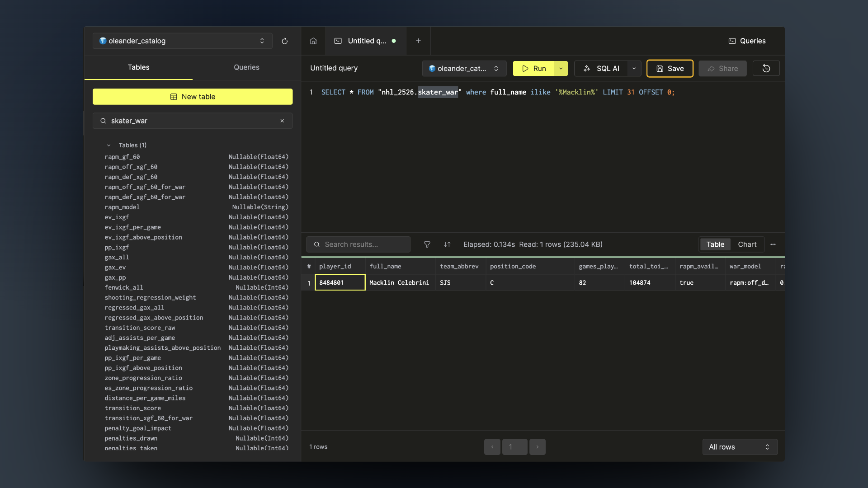Switch to the Queries sidebar tab
The height and width of the screenshot is (488, 868).
(246, 67)
